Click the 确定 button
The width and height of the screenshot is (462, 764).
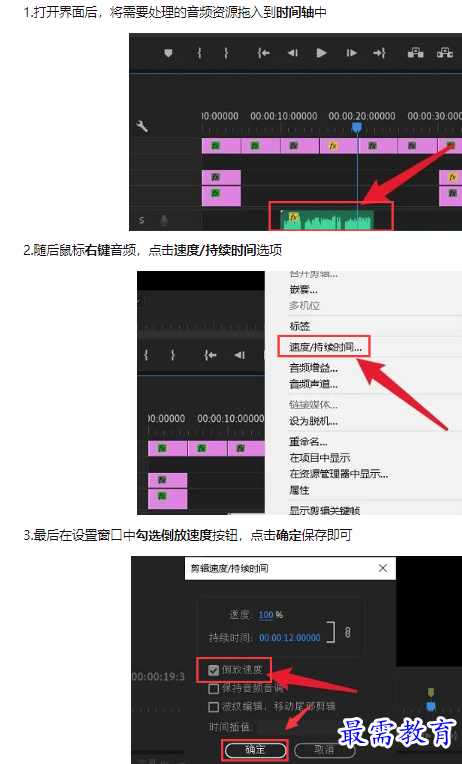click(255, 750)
